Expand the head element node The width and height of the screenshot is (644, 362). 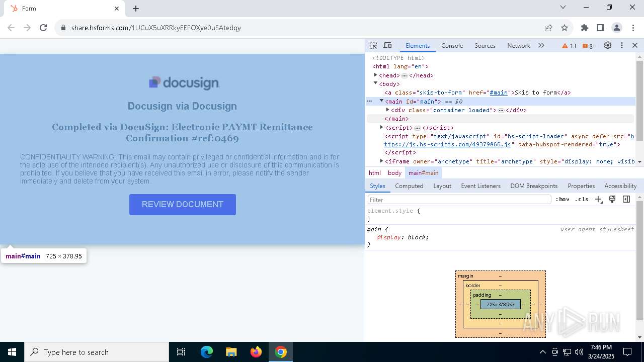point(375,75)
